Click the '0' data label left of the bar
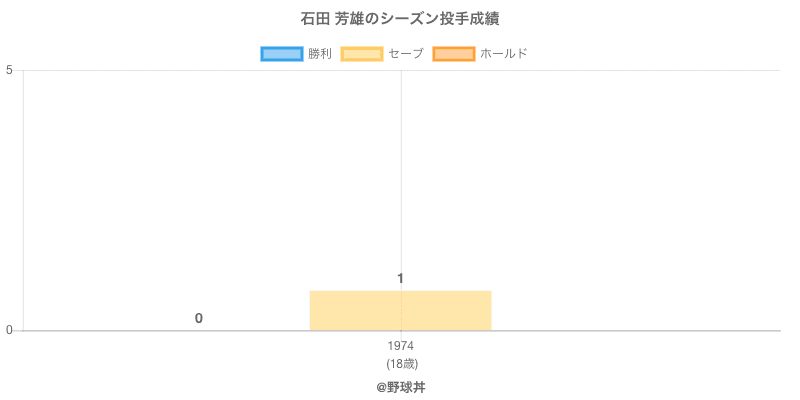Image resolution: width=800 pixels, height=400 pixels. click(199, 318)
